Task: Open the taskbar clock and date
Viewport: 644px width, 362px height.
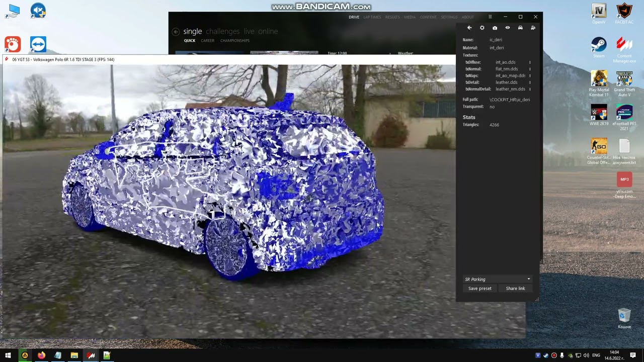Action: 615,355
